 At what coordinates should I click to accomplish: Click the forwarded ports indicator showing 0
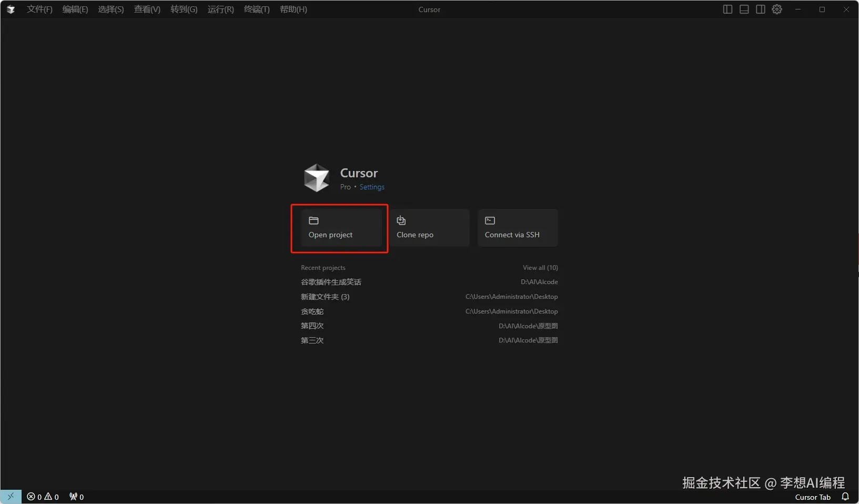click(x=77, y=497)
